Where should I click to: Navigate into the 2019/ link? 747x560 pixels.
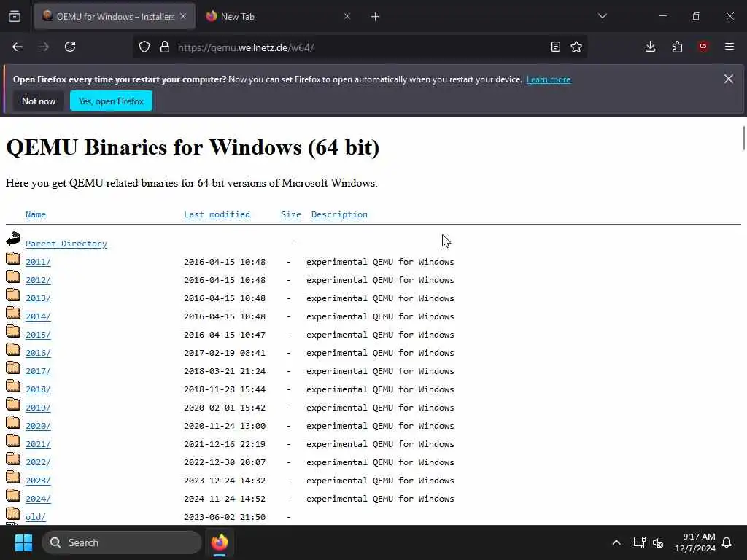38,408
